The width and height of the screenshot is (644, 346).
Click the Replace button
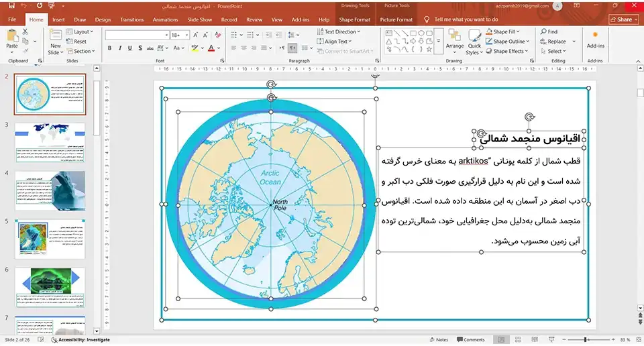coord(553,42)
